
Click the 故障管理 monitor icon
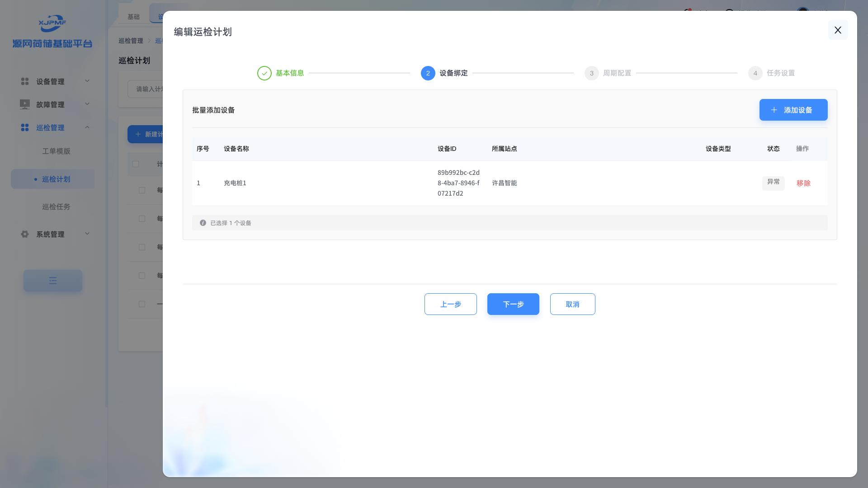pyautogui.click(x=25, y=104)
